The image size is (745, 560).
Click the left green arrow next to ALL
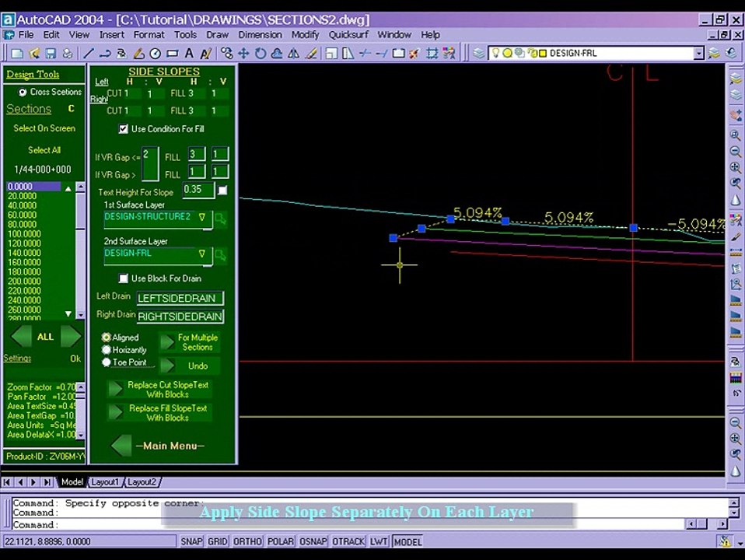coord(21,336)
